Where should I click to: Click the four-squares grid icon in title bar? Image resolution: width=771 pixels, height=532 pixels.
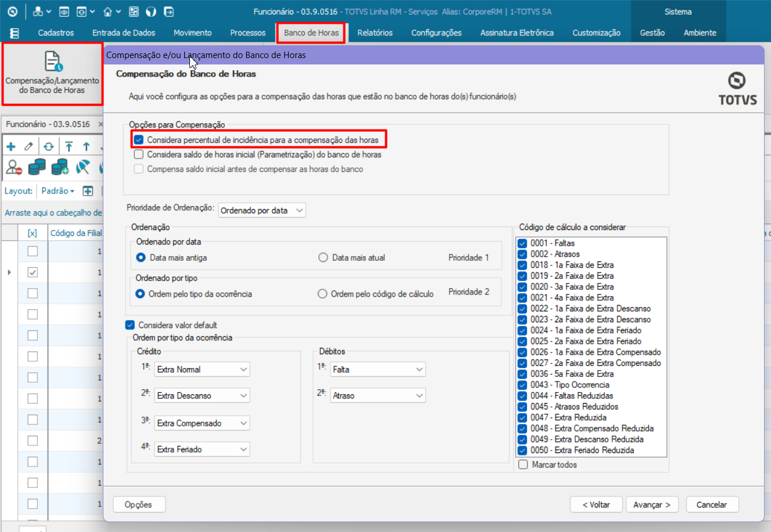(x=134, y=12)
